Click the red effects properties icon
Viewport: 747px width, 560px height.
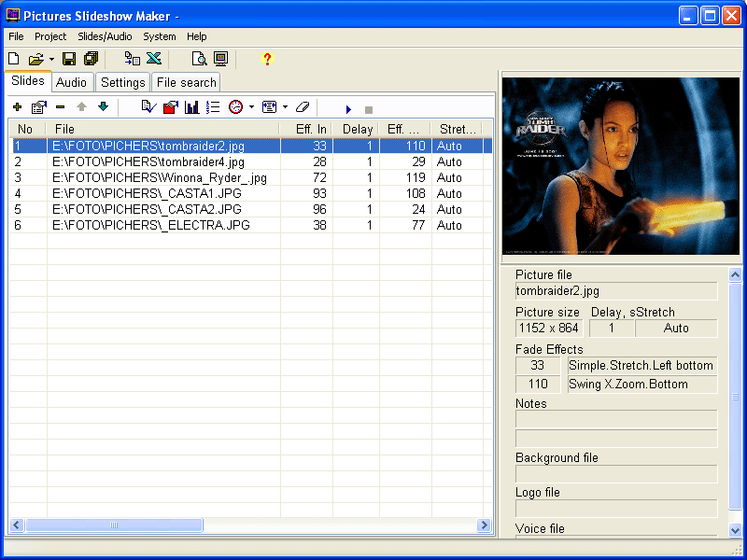[171, 107]
